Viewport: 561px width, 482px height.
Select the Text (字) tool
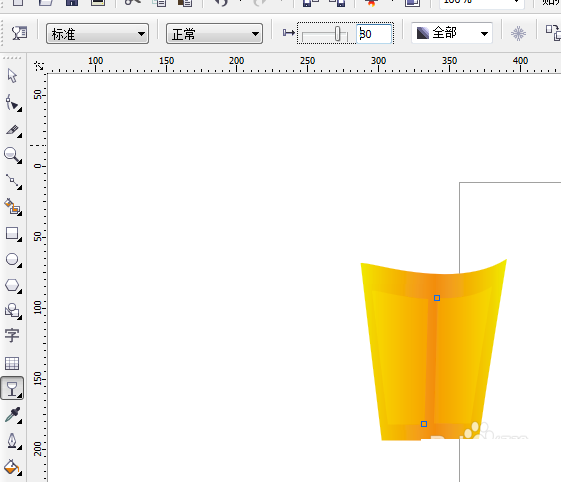tap(12, 335)
